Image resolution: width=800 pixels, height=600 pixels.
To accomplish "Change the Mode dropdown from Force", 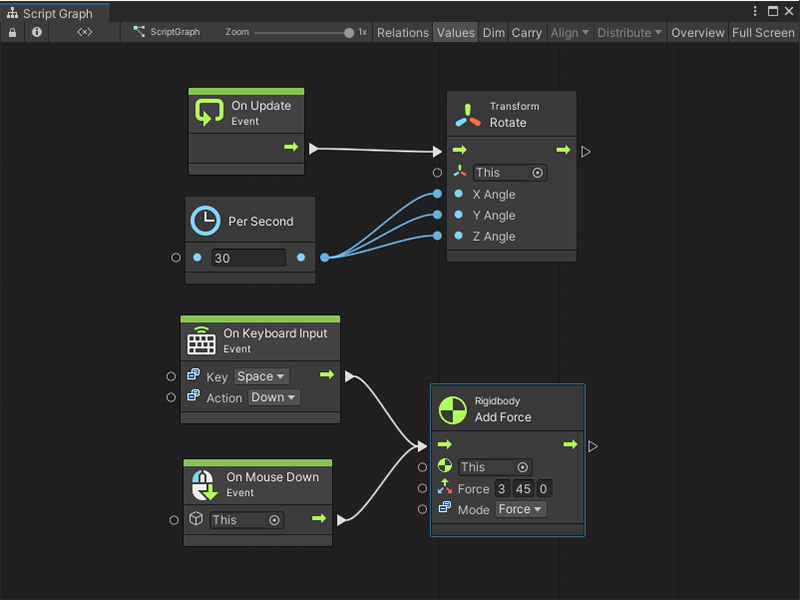I will (x=520, y=509).
